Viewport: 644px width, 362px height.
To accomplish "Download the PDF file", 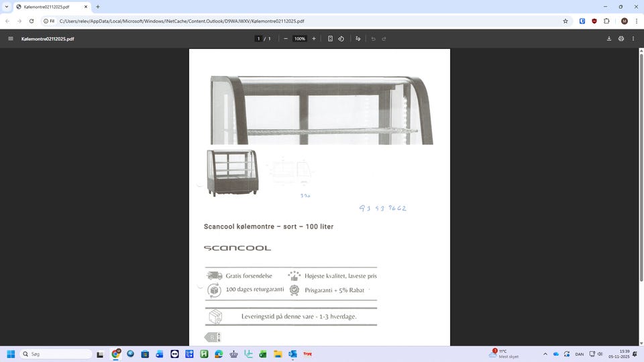I will 609,39.
